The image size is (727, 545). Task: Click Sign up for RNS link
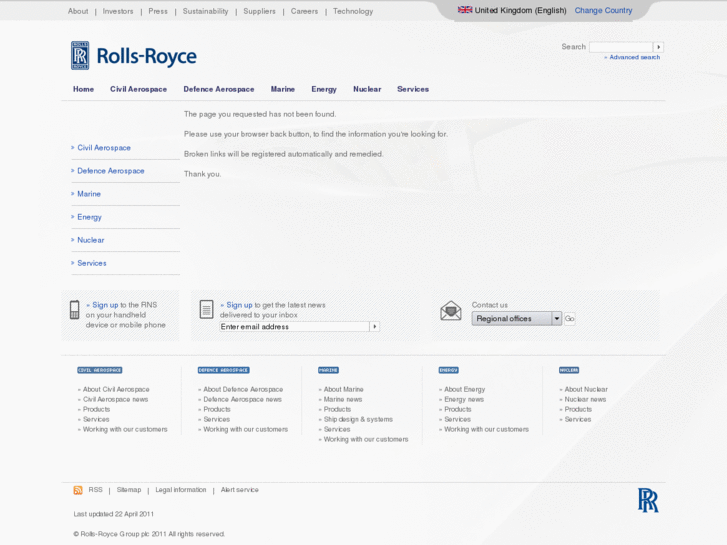pyautogui.click(x=105, y=305)
